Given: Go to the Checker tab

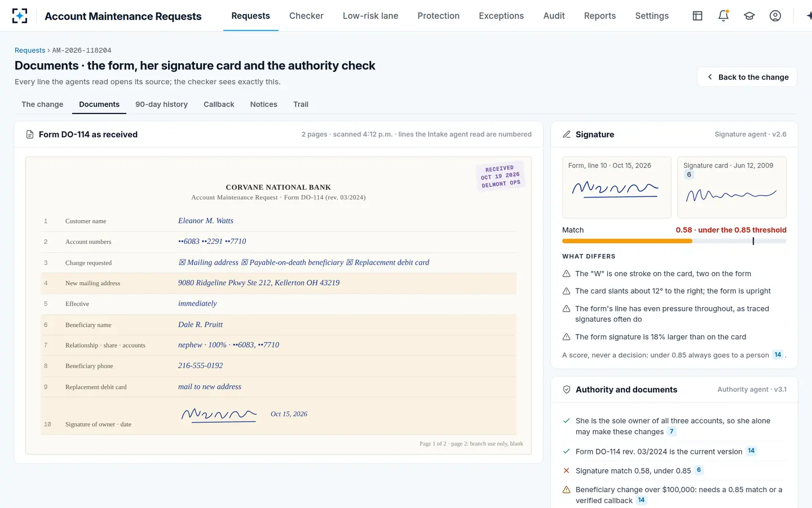Looking at the screenshot, I should coord(306,16).
